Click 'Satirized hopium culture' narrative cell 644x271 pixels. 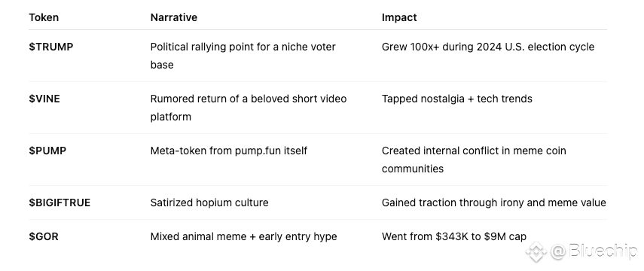pyautogui.click(x=209, y=202)
